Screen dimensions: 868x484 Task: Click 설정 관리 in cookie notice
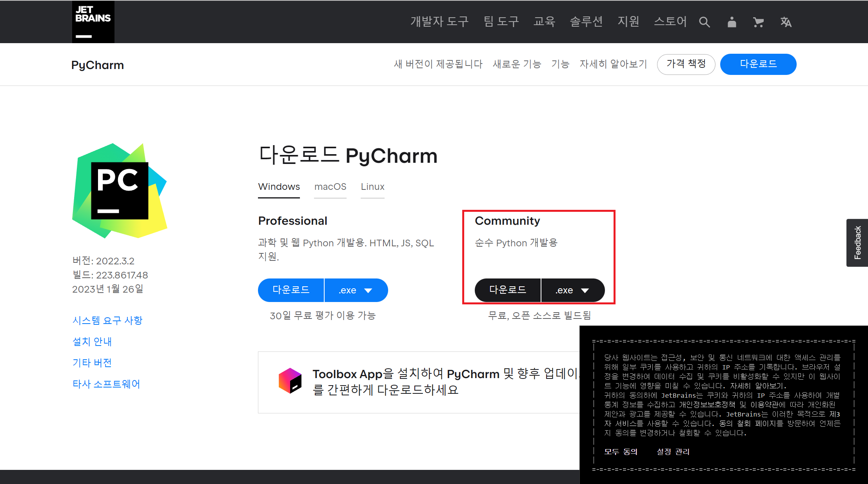coord(673,451)
